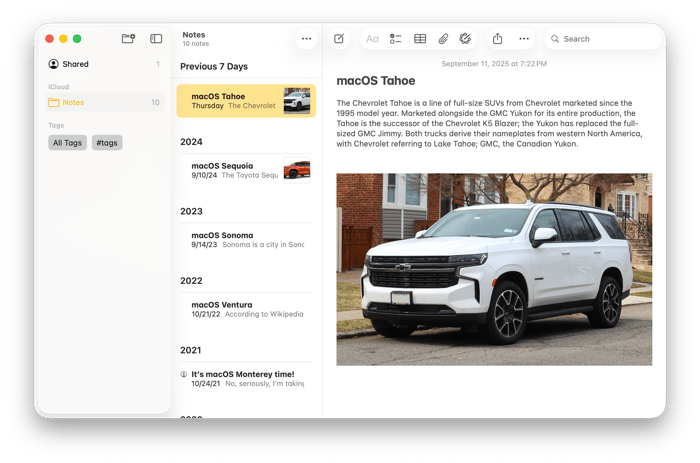Open the note toolbar more options ellipsis
This screenshot has height=463, width=700.
coord(524,39)
